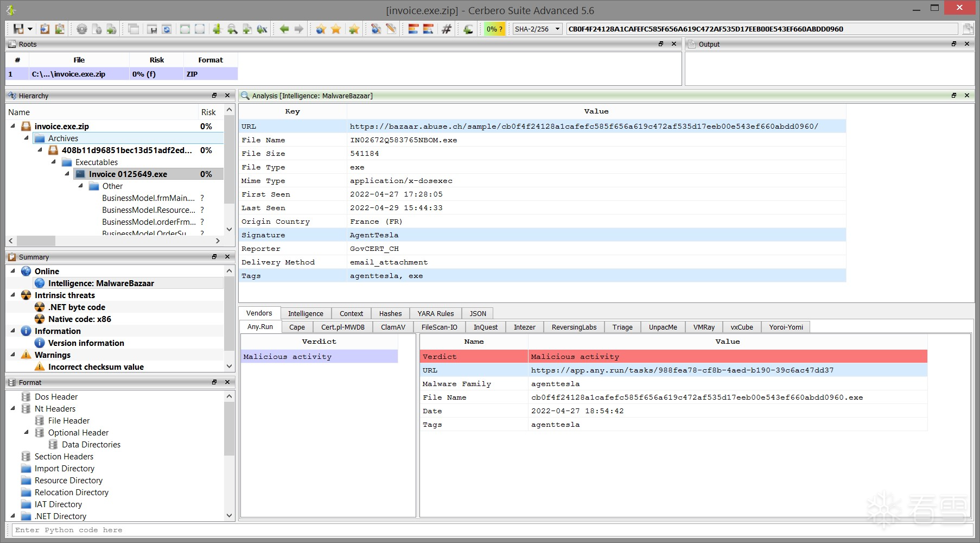Click the 0% risk color indicator
980x543 pixels.
point(494,29)
